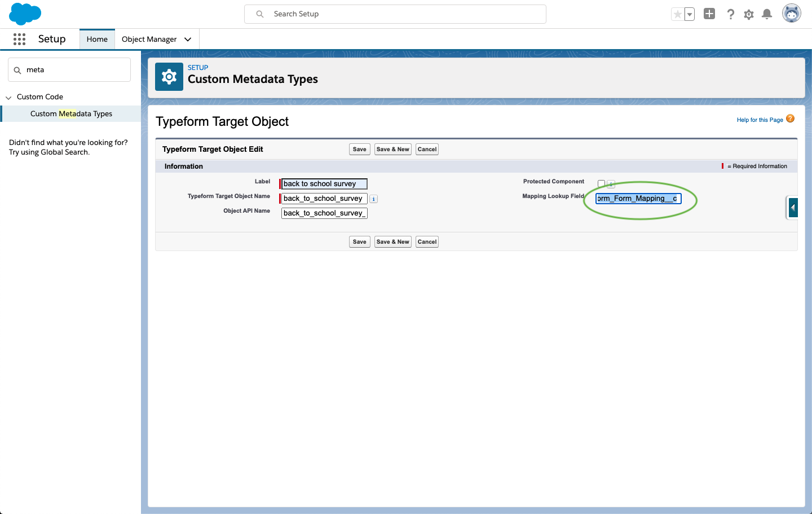Viewport: 812px width, 514px height.
Task: Open the global actions plus icon
Action: (709, 14)
